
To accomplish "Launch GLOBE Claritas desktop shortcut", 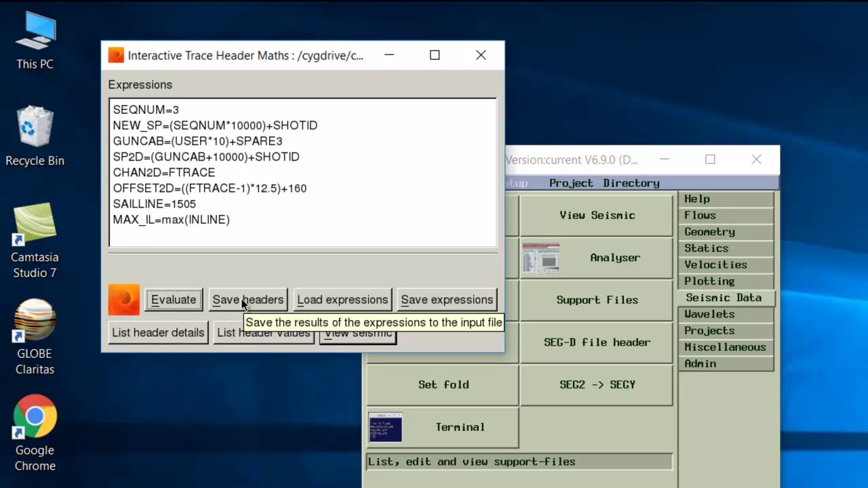I will 35,338.
